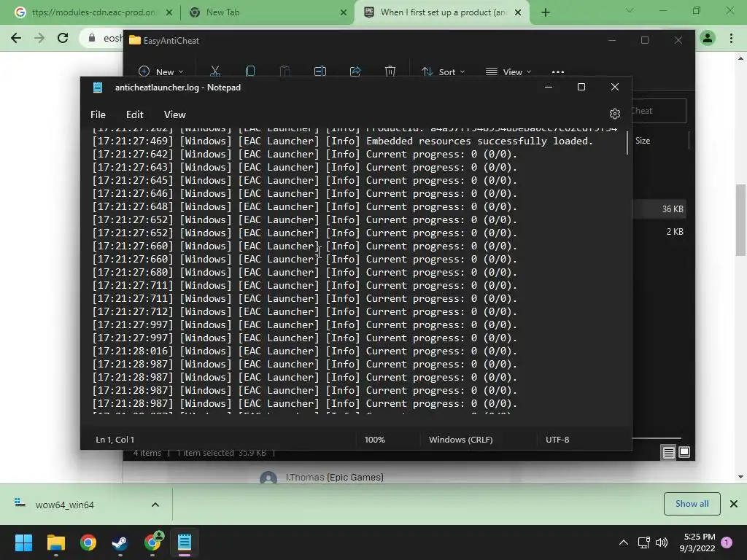747x560 pixels.
Task: Open Chrome profile avatar
Action: click(708, 38)
